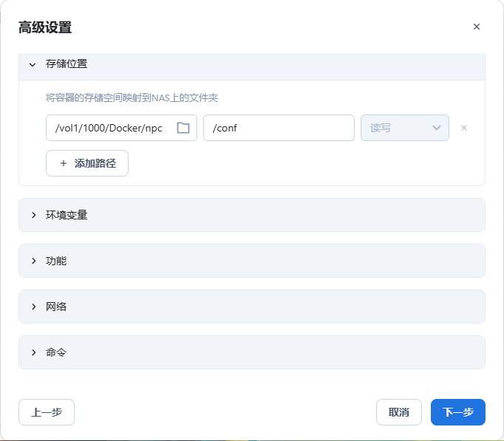Open the 命令 section by its title
This screenshot has width=504, height=441.
[x=56, y=352]
